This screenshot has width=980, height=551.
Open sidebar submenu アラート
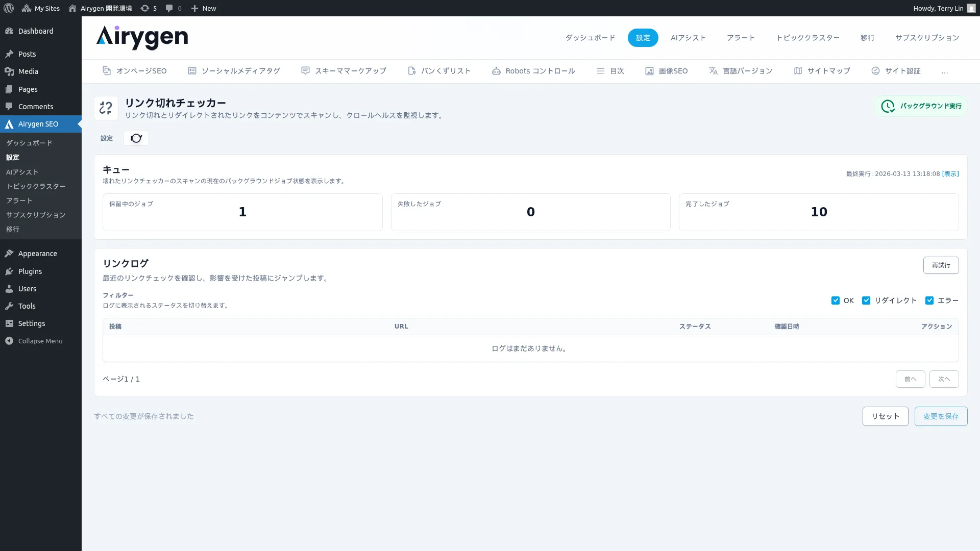tap(19, 201)
